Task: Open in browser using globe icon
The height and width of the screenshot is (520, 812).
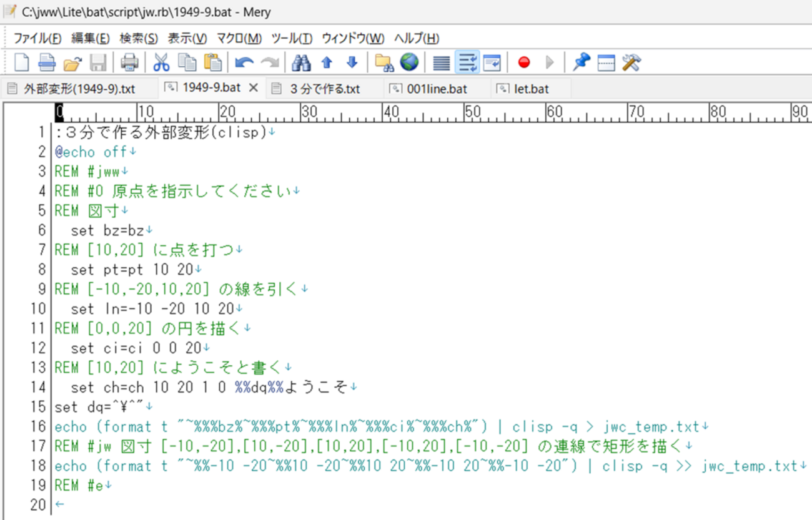Action: click(x=410, y=62)
